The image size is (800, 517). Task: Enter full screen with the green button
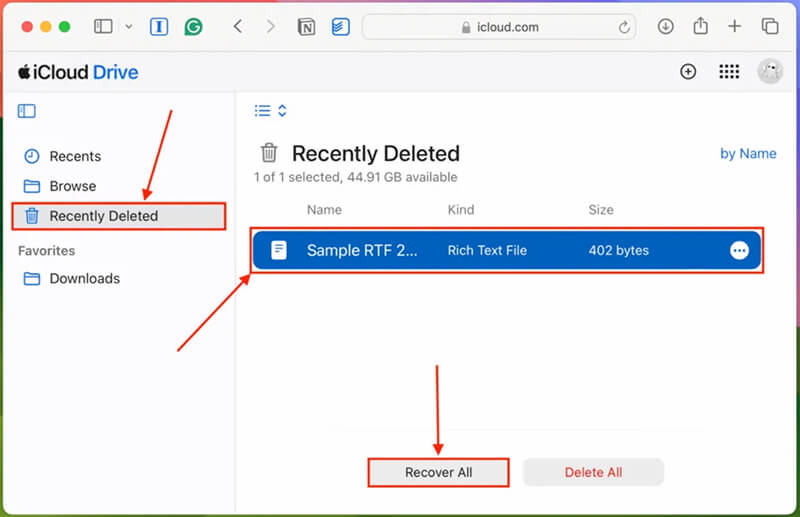point(64,27)
